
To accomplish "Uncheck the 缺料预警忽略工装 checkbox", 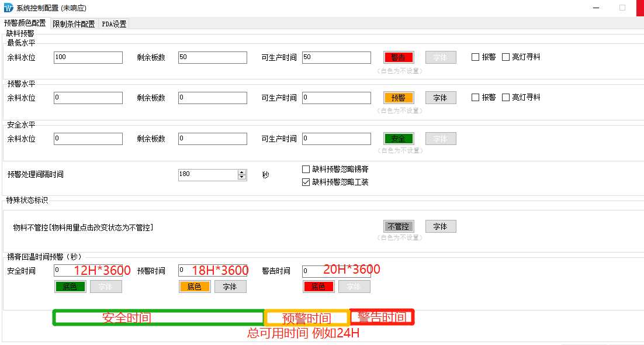I will click(306, 182).
